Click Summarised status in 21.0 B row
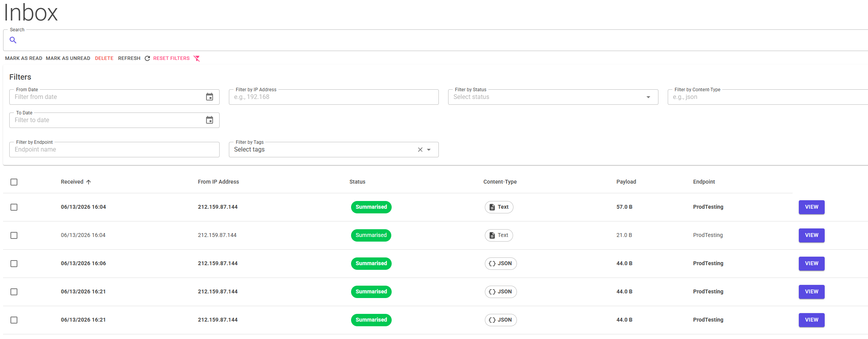868x339 pixels. pos(371,235)
